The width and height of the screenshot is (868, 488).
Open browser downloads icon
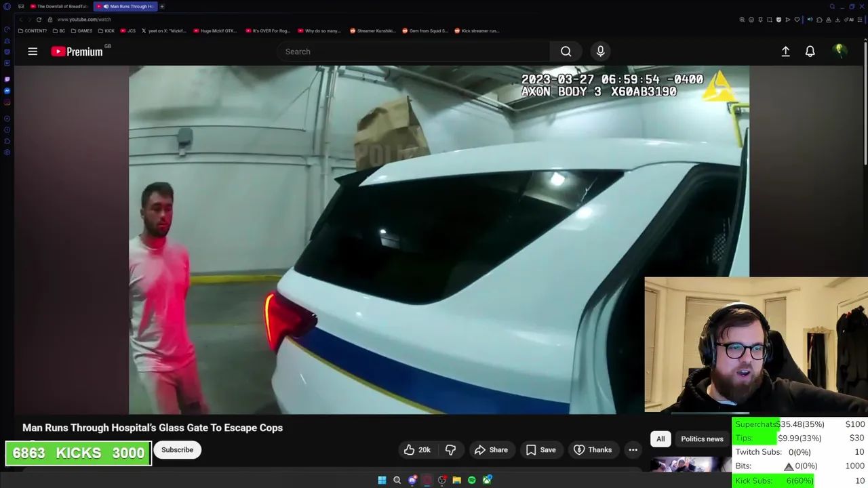[x=837, y=20]
